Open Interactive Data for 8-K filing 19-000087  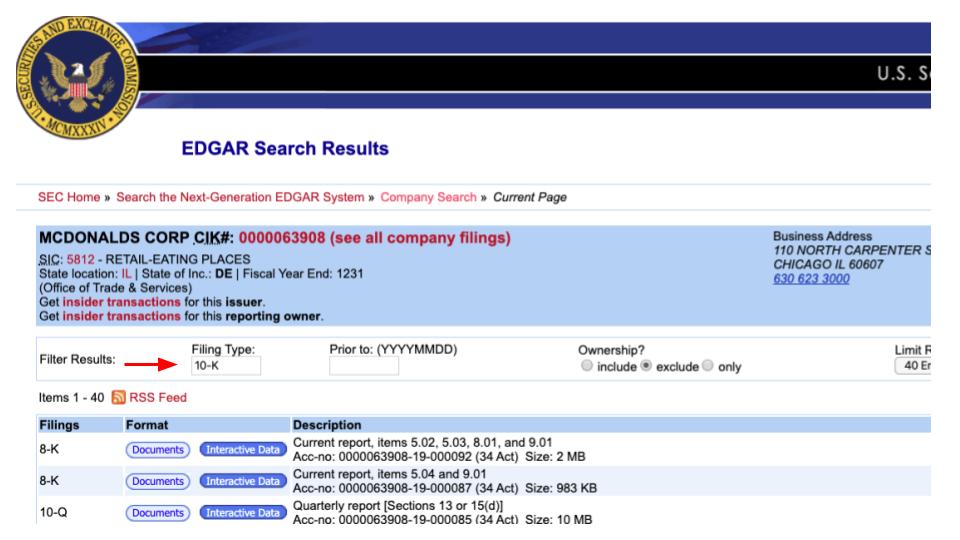(x=243, y=481)
